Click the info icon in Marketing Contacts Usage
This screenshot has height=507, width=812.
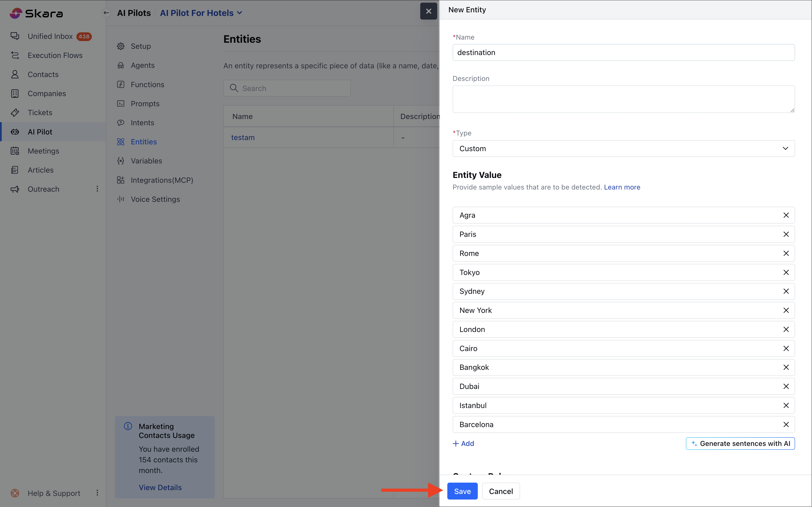point(128,426)
